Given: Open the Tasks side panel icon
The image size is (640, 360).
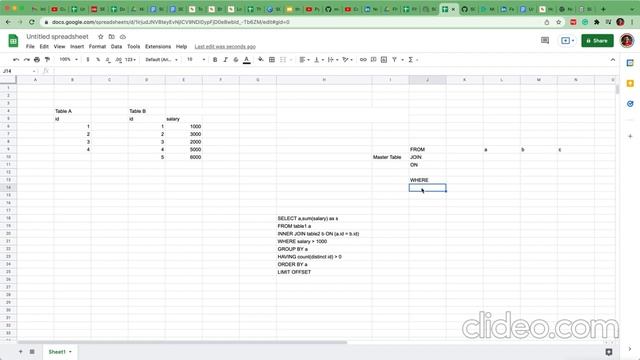Looking at the screenshot, I should 630,104.
